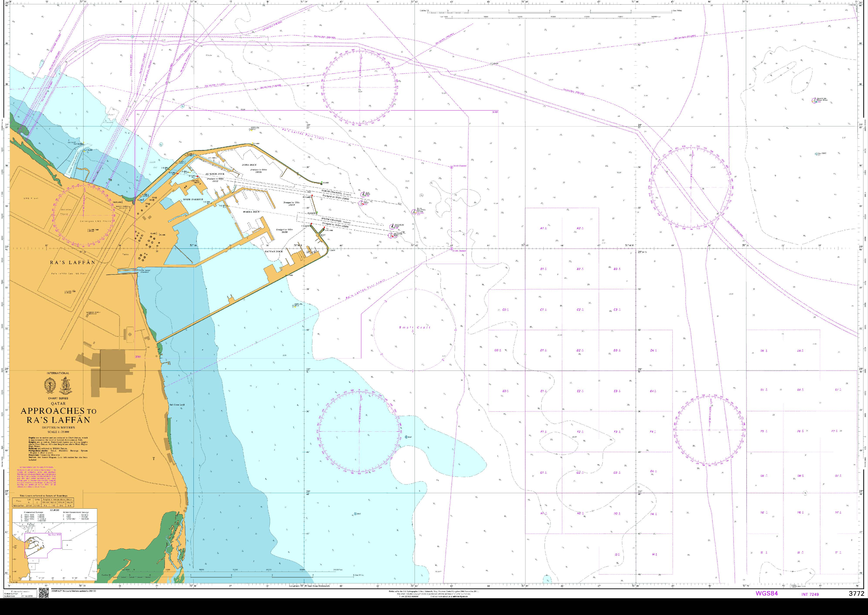Click the QR code by Customer Information
868x615 pixels.
[x=44, y=593]
